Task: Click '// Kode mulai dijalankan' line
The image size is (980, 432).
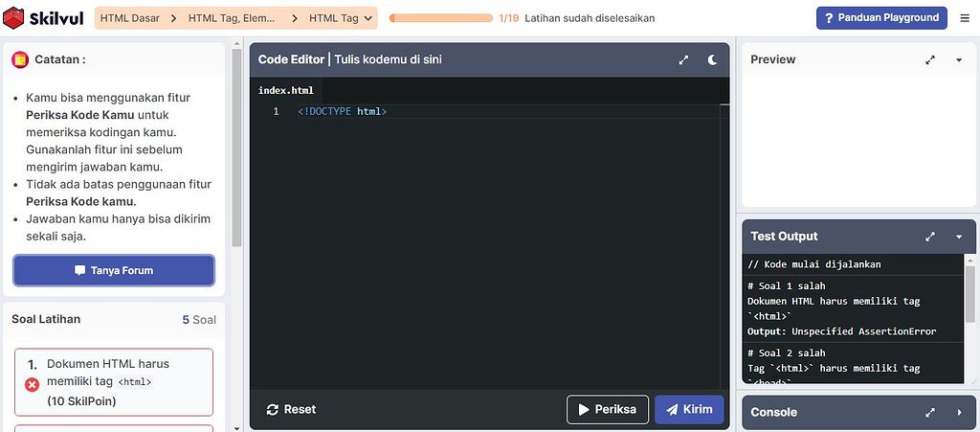Action: pos(814,264)
